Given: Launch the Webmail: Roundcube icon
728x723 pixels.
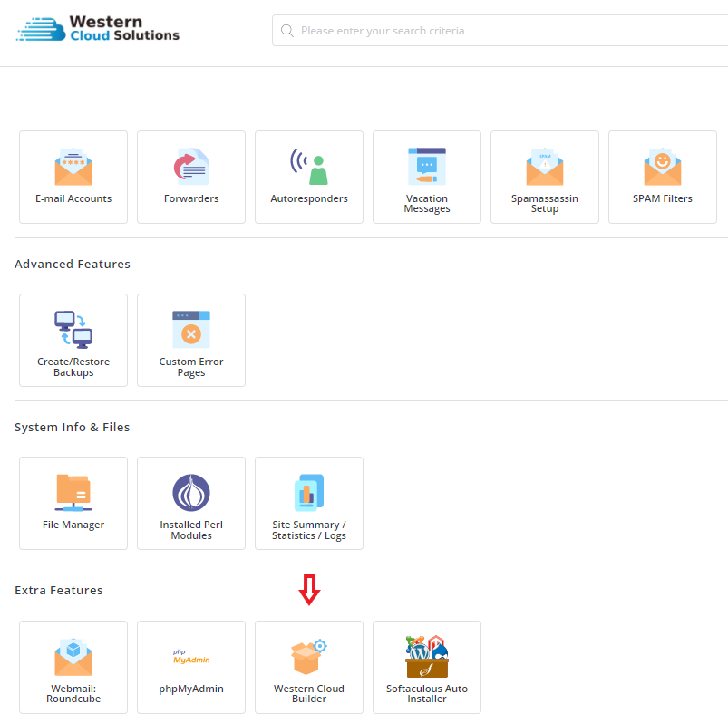Looking at the screenshot, I should (73, 657).
